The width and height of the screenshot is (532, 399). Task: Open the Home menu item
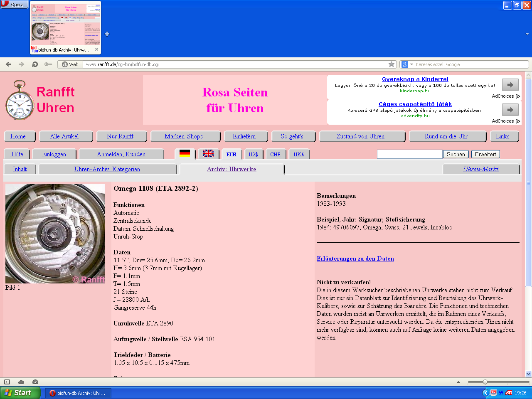(18, 136)
